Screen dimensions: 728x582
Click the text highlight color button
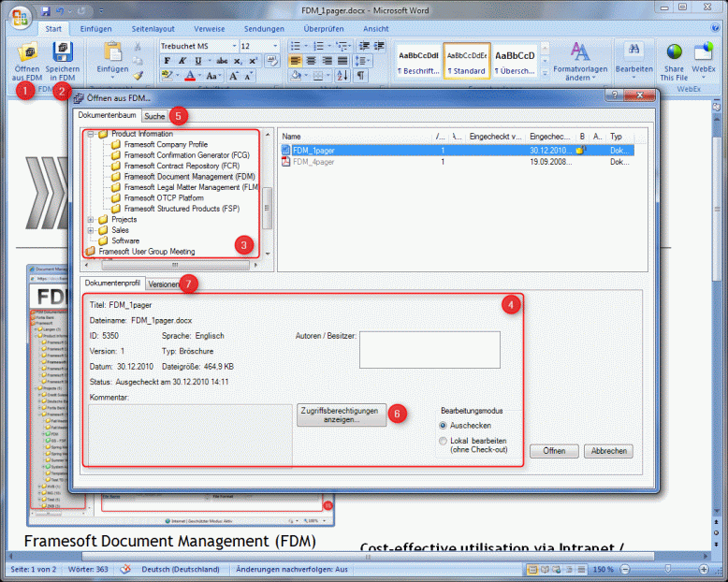click(167, 76)
